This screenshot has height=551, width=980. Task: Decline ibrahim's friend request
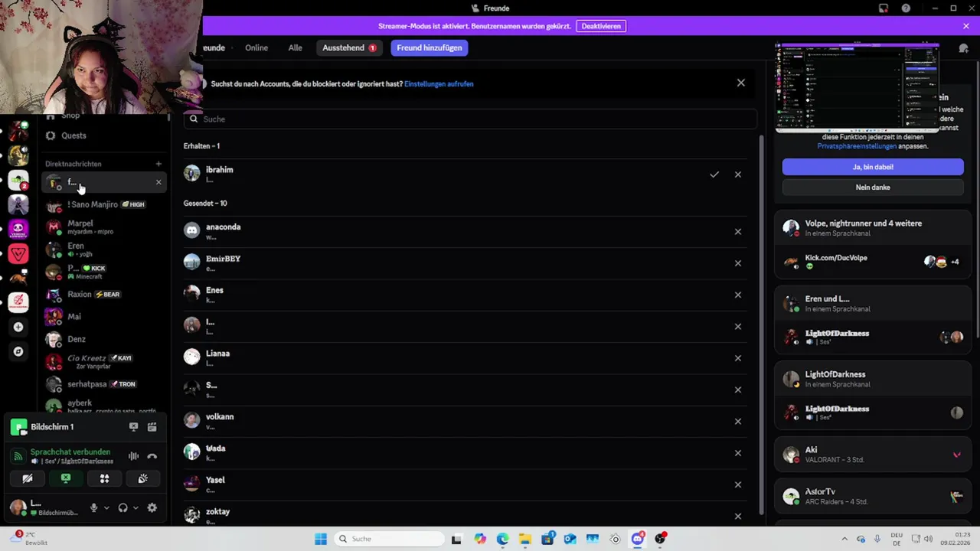pos(738,174)
